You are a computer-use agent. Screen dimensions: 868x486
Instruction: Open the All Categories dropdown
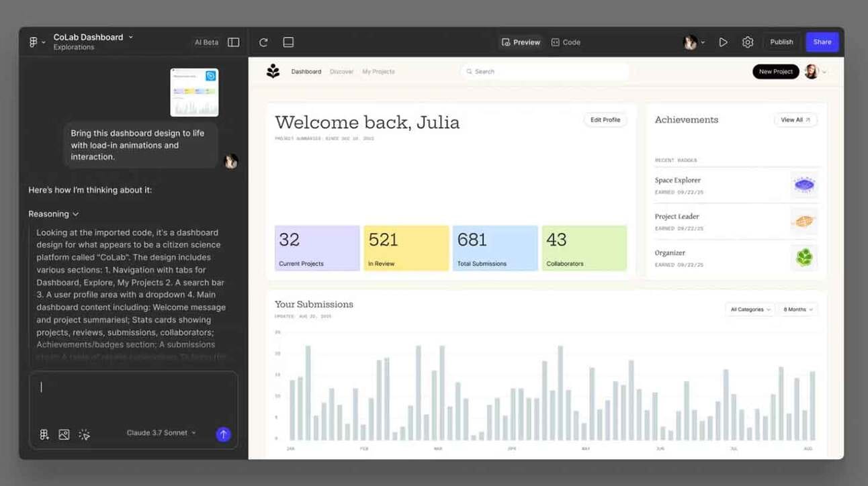[x=750, y=309]
